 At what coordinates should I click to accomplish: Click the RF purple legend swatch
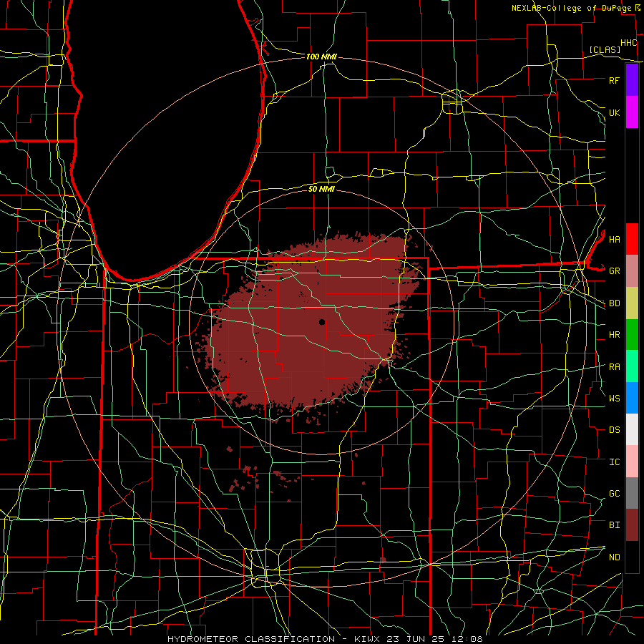[632, 80]
